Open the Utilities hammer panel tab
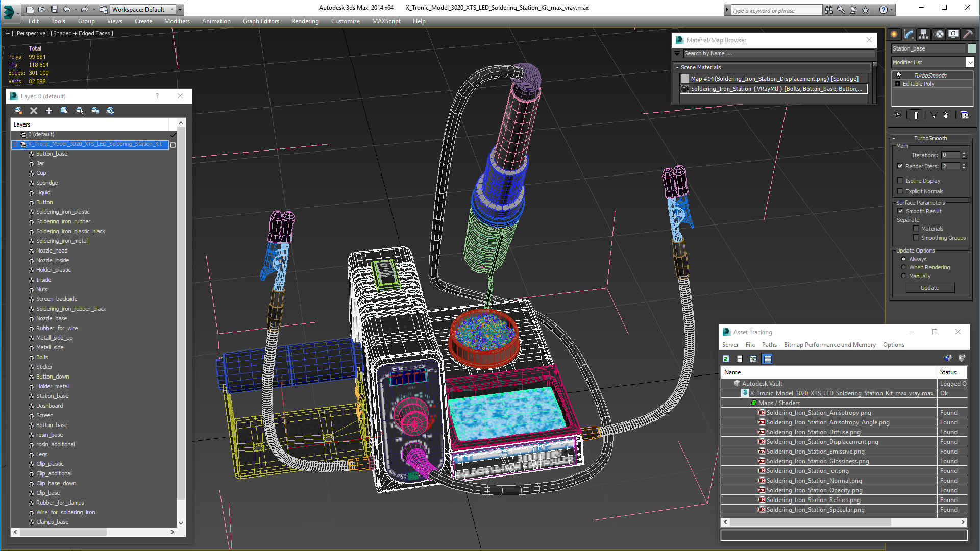The image size is (980, 551). click(968, 34)
